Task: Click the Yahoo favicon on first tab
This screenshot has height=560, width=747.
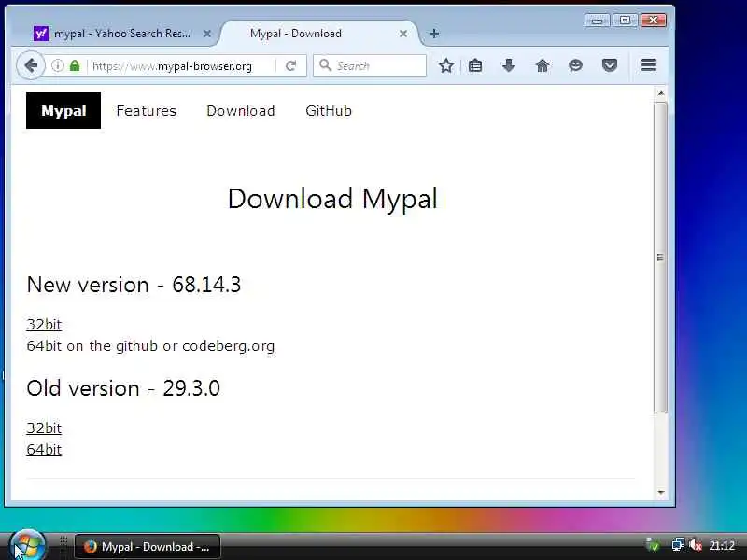Action: [x=41, y=34]
